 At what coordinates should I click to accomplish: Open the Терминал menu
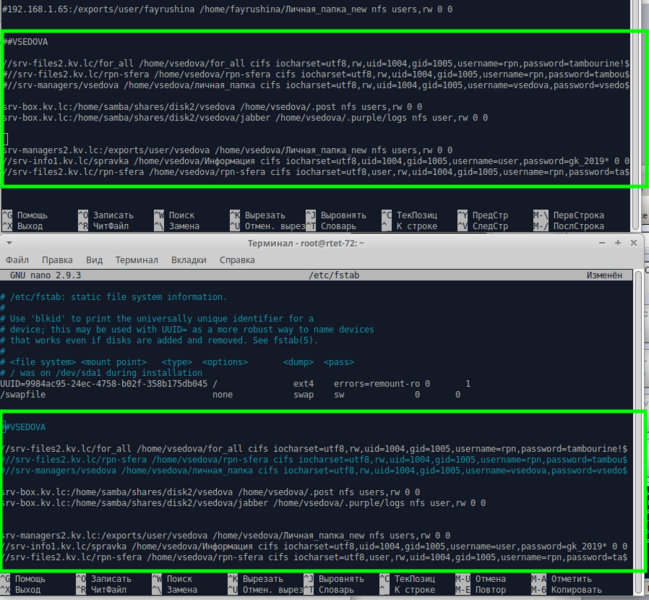[x=137, y=260]
